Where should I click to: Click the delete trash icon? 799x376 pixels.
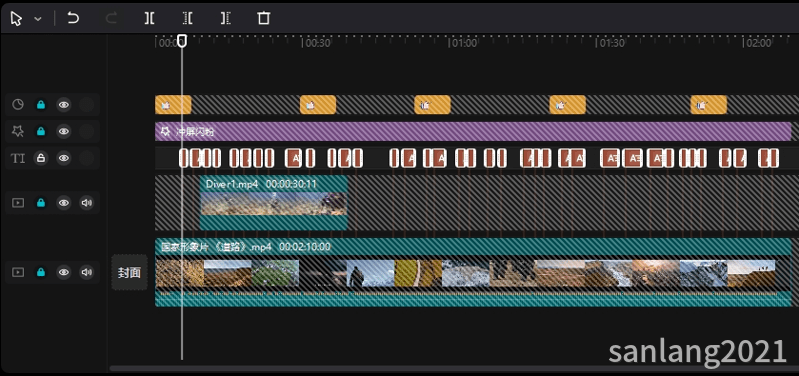(x=263, y=19)
